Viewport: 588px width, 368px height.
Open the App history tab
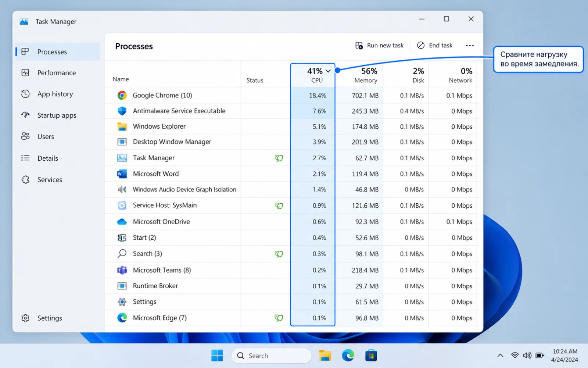(x=57, y=94)
